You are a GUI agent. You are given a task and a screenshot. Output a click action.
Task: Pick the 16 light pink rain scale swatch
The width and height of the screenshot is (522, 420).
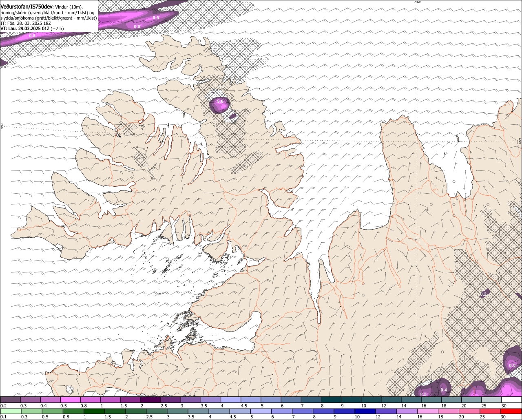429,411
